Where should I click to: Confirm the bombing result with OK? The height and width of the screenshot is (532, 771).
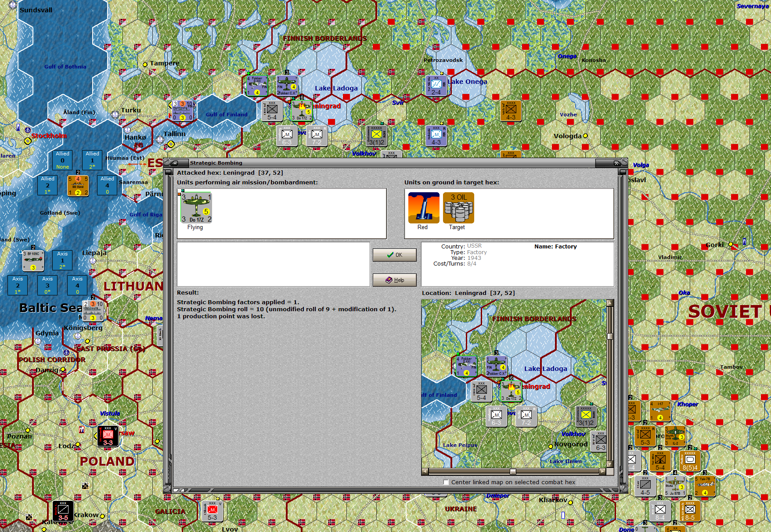pyautogui.click(x=394, y=255)
